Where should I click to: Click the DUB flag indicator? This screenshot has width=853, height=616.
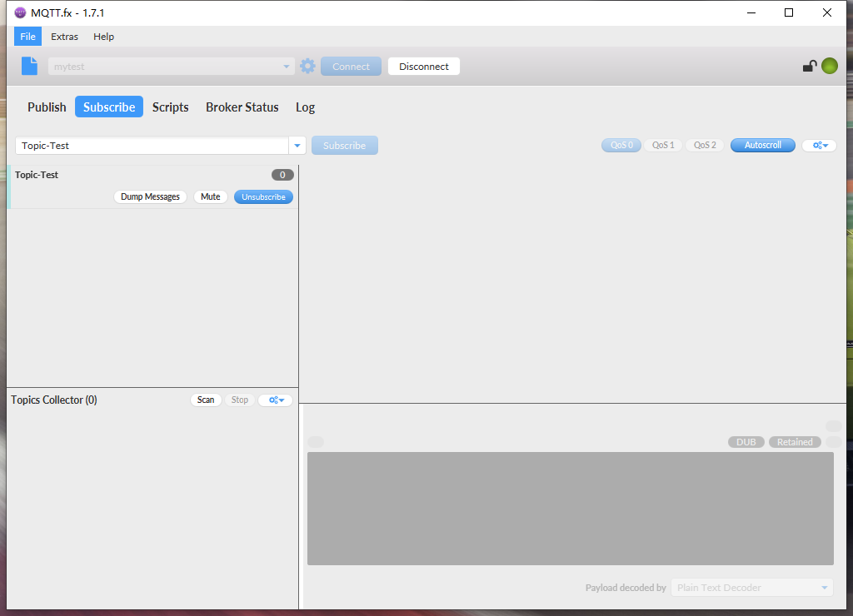click(x=746, y=442)
